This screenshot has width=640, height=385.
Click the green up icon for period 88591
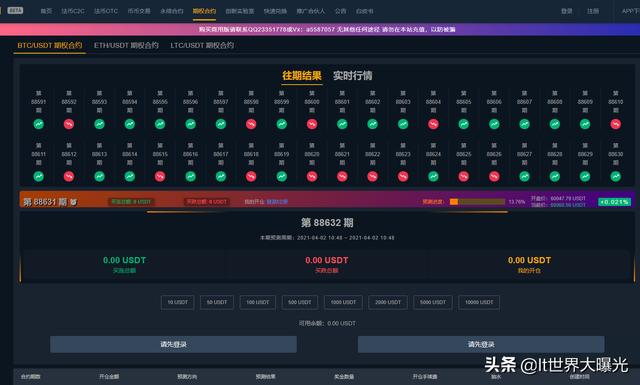coord(39,124)
